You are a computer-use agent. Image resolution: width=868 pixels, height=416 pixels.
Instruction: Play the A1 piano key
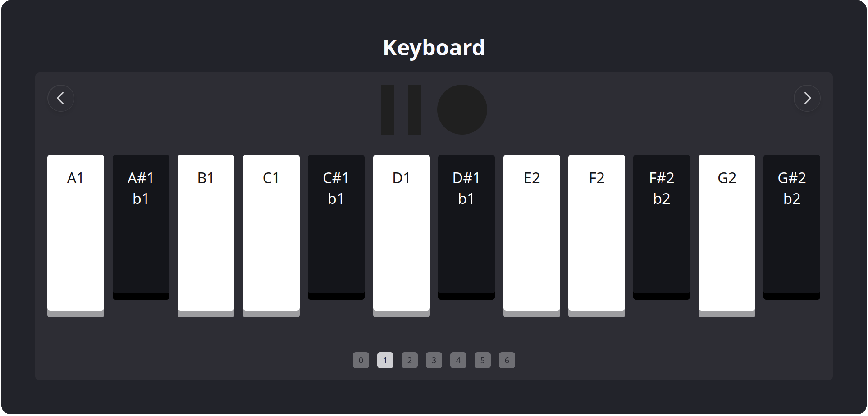pos(75,234)
